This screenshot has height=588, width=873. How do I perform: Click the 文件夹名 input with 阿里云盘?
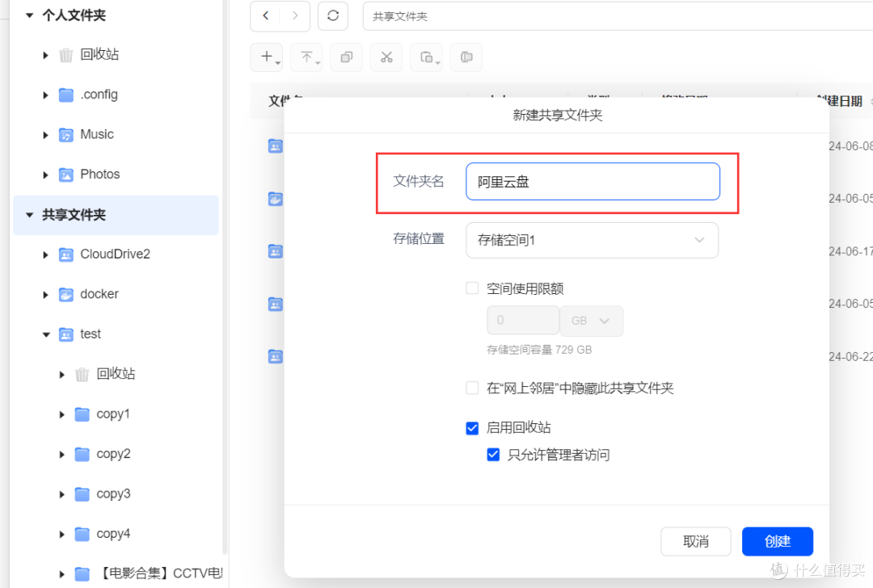(x=593, y=182)
